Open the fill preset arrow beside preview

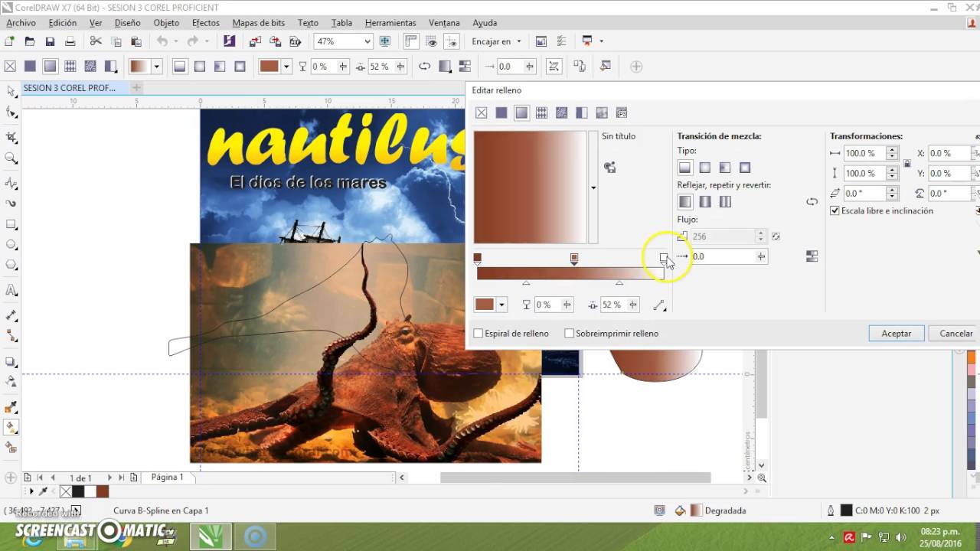point(593,187)
